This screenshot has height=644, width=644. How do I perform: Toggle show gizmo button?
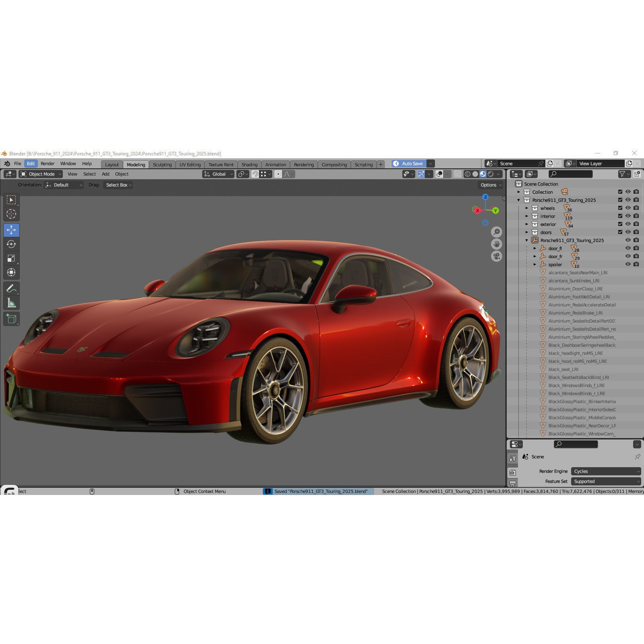pos(421,174)
